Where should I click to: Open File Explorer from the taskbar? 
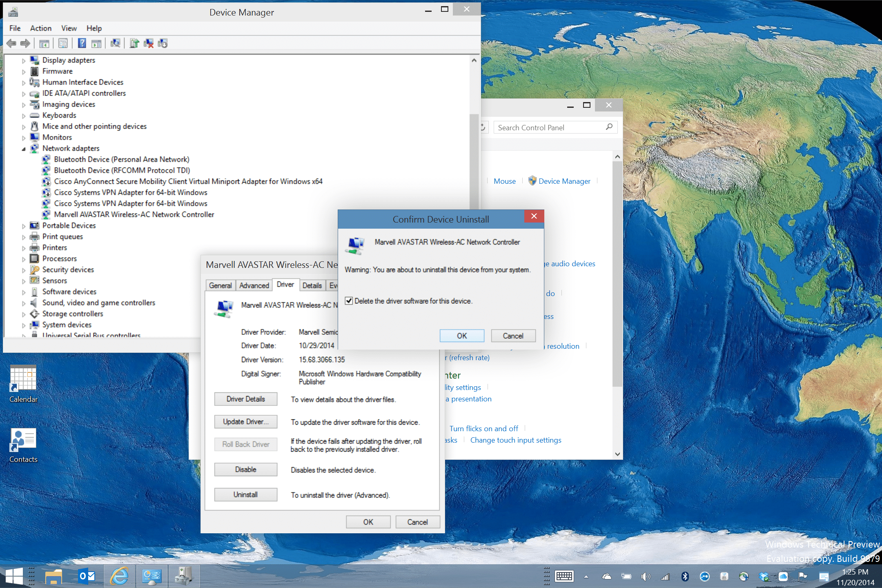53,576
